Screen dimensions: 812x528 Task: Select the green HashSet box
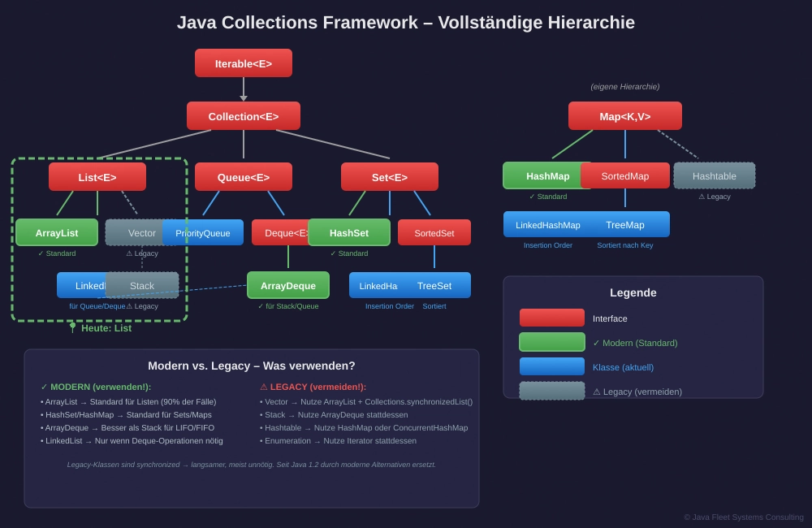(349, 232)
